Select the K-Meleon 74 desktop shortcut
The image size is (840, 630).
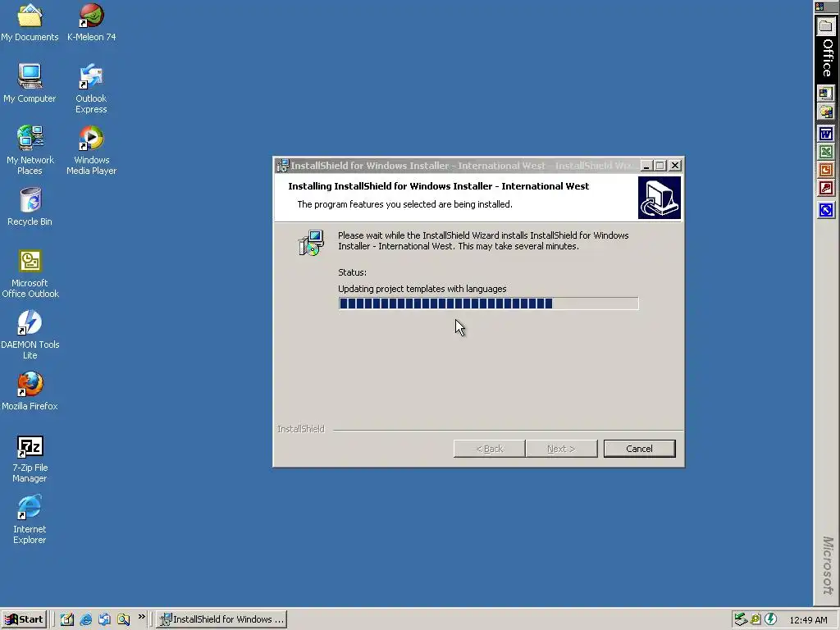click(91, 22)
